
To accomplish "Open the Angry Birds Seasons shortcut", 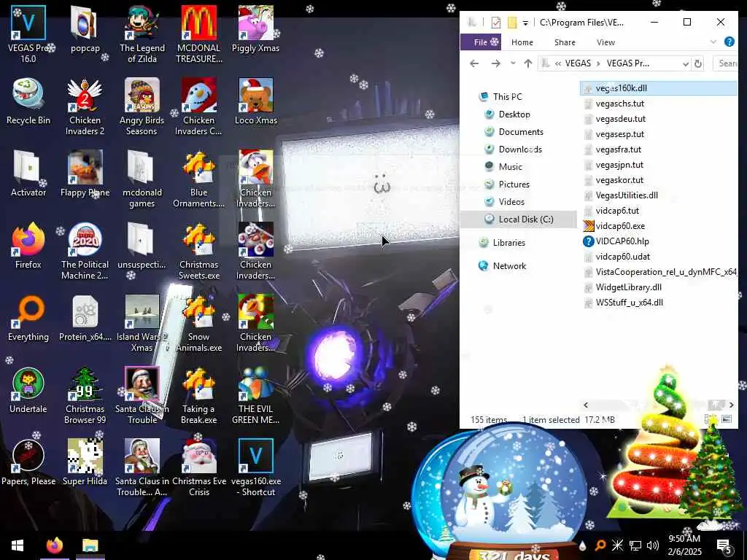I will pyautogui.click(x=142, y=106).
